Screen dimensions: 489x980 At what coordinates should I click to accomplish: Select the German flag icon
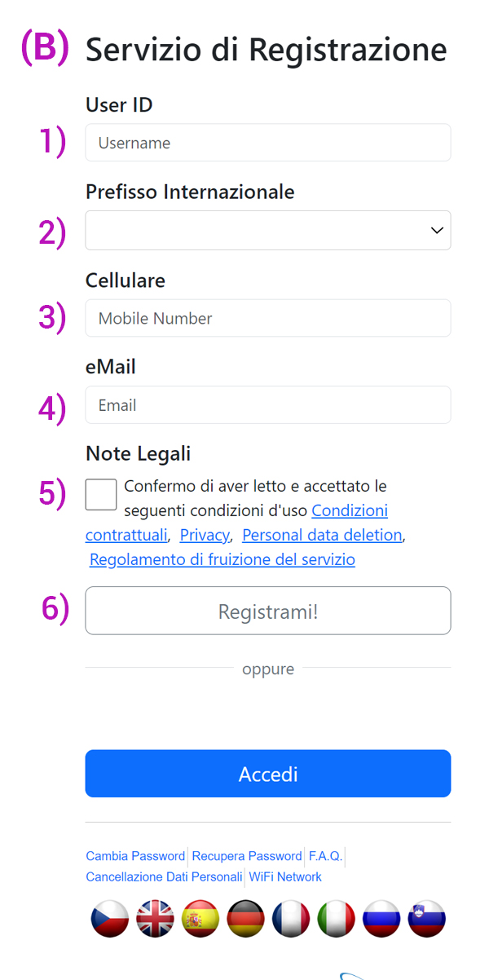coord(245,919)
